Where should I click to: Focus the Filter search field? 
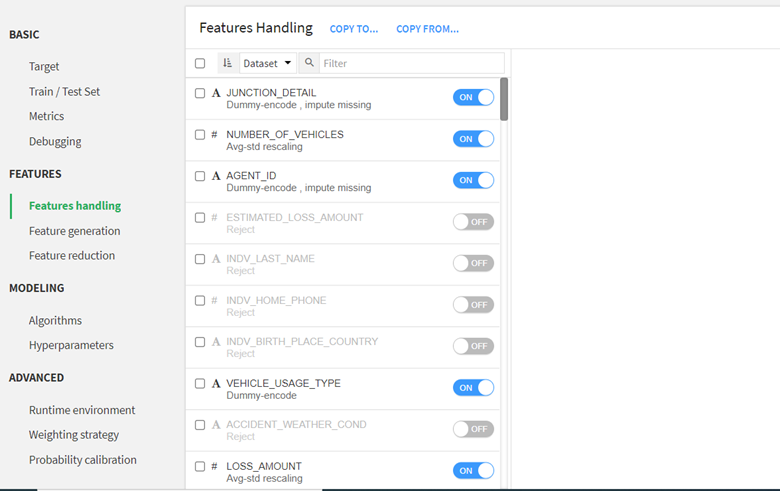[410, 63]
